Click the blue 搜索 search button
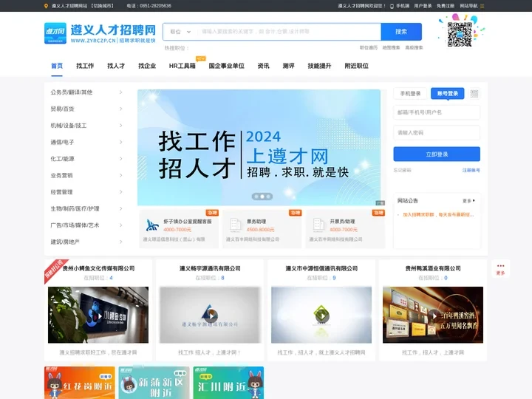Viewport: 532px width, 399px height. 401,32
